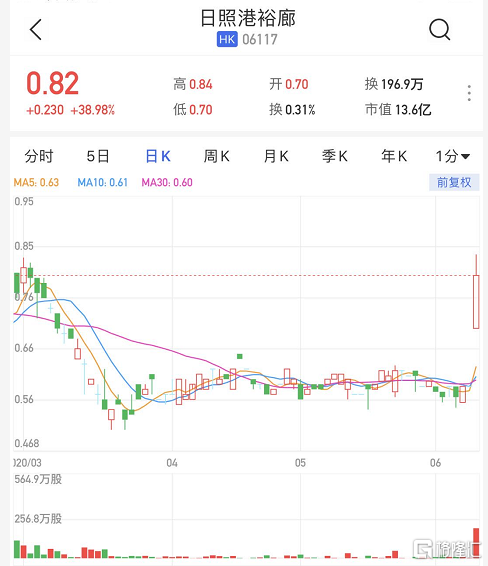Image resolution: width=488 pixels, height=566 pixels.
Task: Switch to the 5日 tab
Action: (x=98, y=156)
